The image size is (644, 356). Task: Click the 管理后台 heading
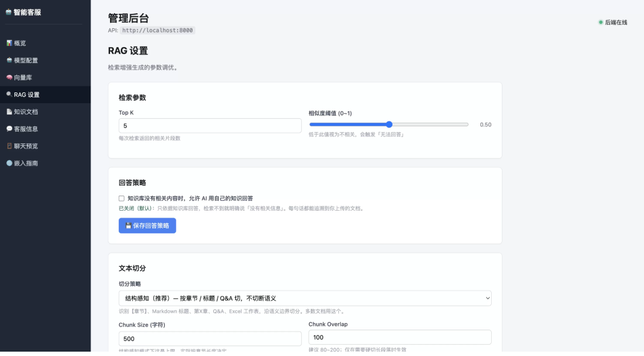coord(128,18)
